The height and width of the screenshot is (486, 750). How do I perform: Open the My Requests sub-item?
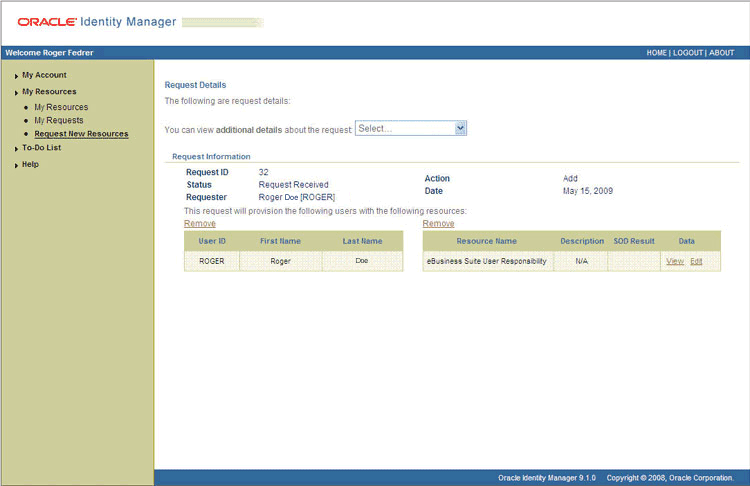pos(59,121)
